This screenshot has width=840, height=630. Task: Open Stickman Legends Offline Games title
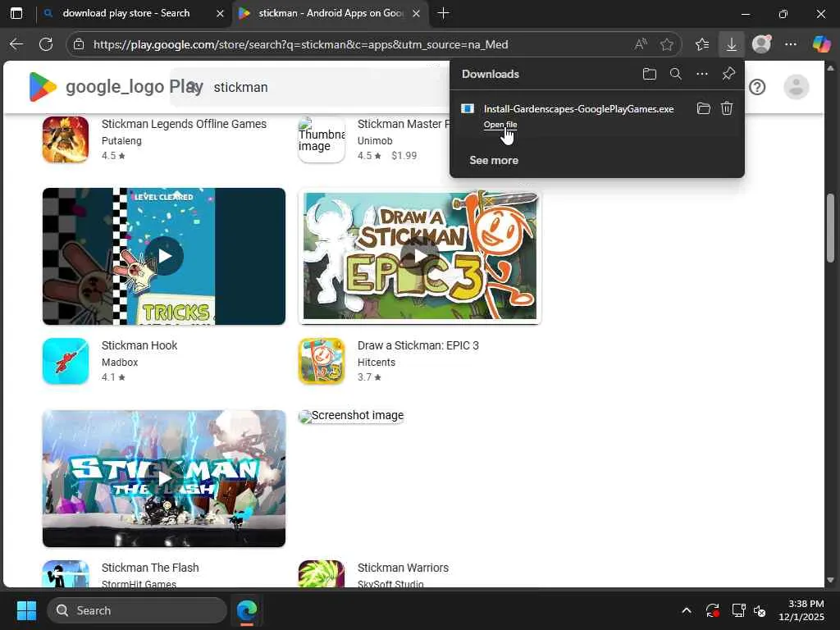(x=184, y=124)
